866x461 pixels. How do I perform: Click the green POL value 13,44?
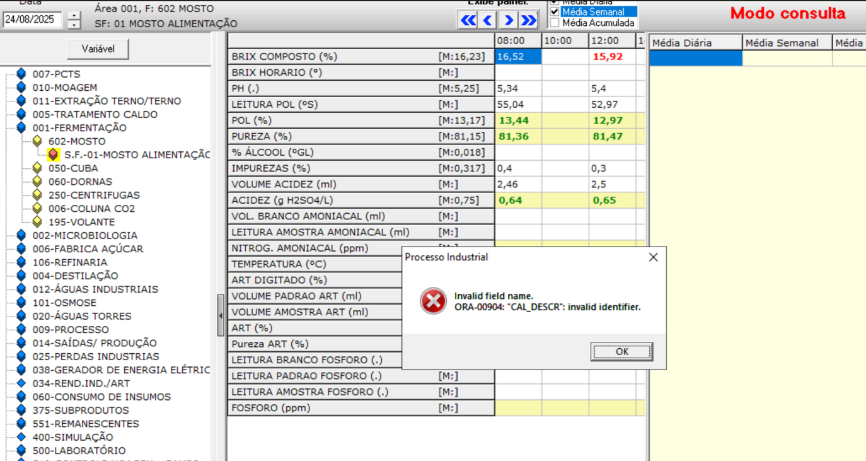click(x=518, y=120)
